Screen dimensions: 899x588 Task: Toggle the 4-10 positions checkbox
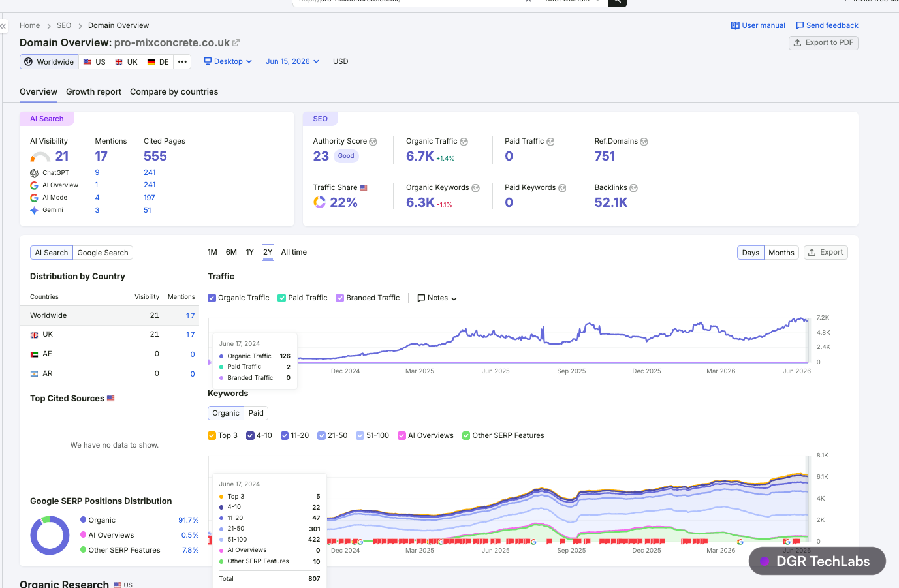(x=250, y=435)
